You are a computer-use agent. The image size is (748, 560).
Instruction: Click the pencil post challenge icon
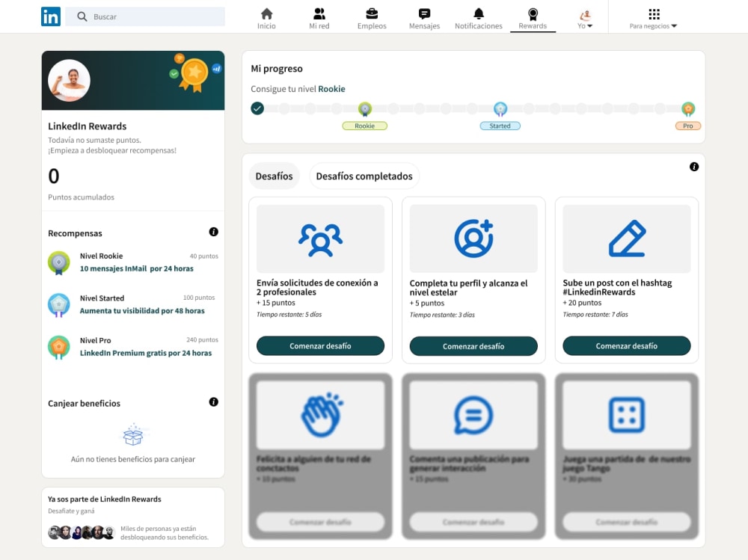pyautogui.click(x=628, y=239)
